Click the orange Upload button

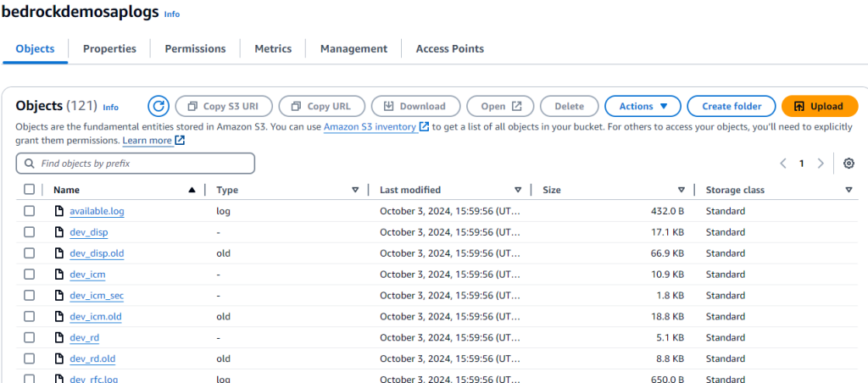(x=820, y=106)
